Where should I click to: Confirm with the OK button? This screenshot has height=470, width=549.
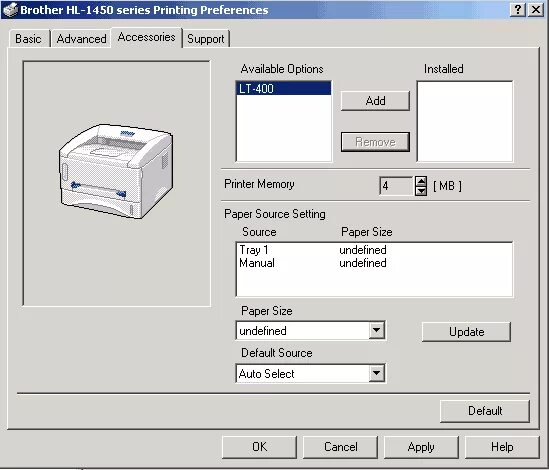259,447
